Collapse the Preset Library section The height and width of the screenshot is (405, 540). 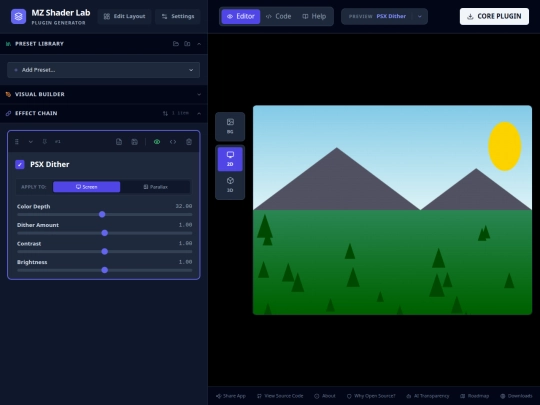tap(199, 44)
